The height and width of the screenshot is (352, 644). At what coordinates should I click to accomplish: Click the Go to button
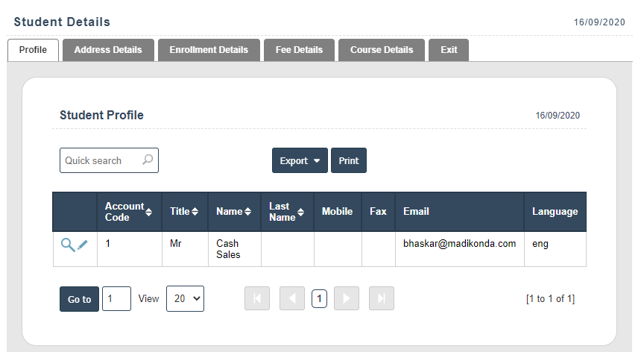click(79, 299)
